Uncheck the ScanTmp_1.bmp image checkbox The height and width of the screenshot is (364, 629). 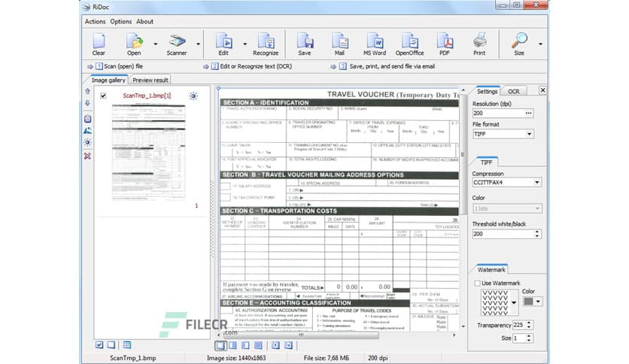[x=103, y=96]
